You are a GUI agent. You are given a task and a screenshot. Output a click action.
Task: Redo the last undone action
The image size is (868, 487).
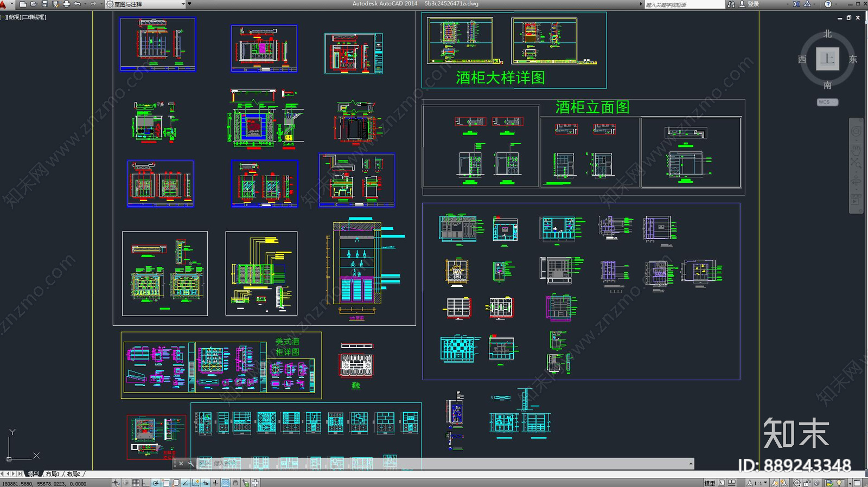point(93,4)
